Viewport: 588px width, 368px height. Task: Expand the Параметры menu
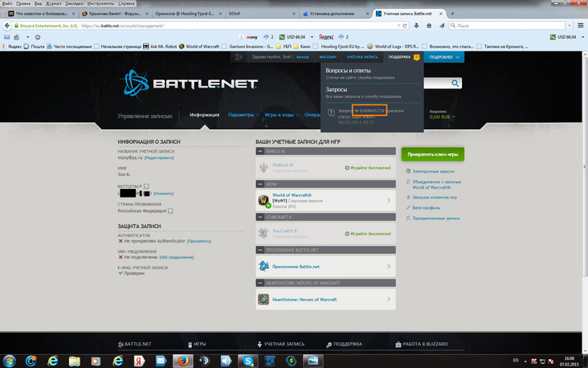(243, 115)
